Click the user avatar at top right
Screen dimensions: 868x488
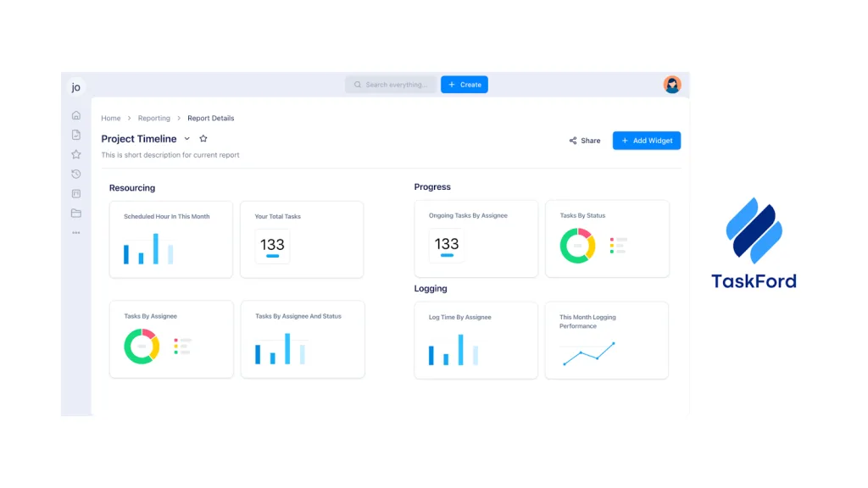(x=672, y=85)
